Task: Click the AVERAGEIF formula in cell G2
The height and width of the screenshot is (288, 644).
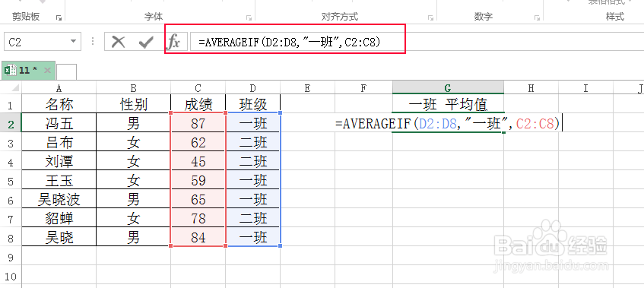Action: tap(448, 124)
